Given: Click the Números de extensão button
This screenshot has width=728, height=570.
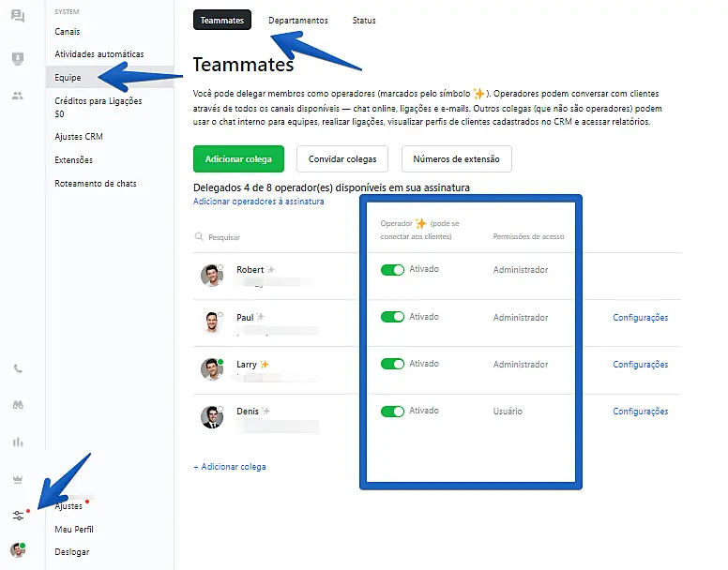Looking at the screenshot, I should coord(456,158).
